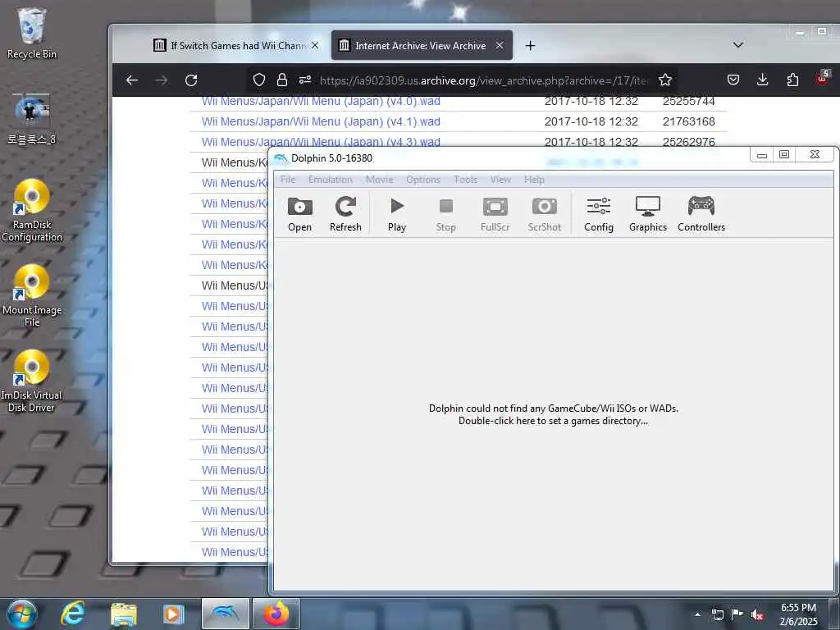
Task: Click file size 25255744 cell
Action: coord(688,101)
